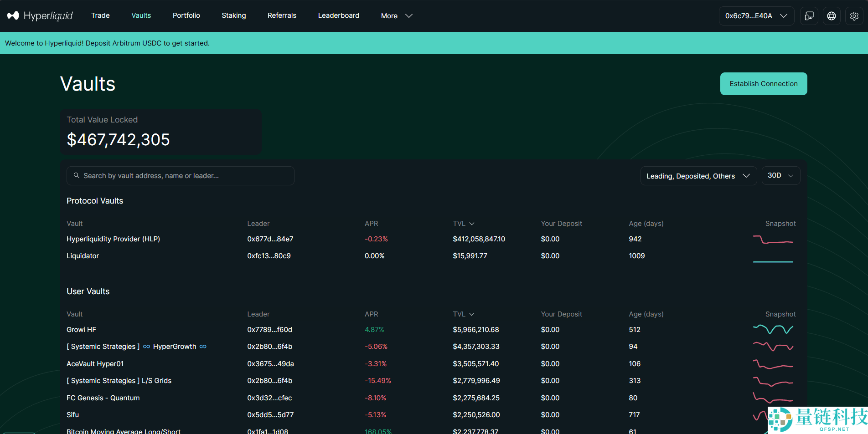Click infinity icon before HyperGrowth
The height and width of the screenshot is (434, 868).
(146, 347)
